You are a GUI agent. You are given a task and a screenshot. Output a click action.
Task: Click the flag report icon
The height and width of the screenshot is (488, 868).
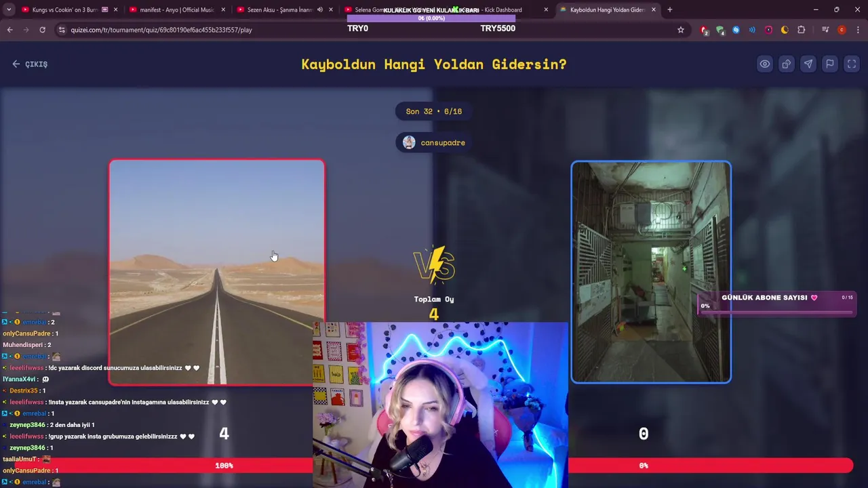829,64
